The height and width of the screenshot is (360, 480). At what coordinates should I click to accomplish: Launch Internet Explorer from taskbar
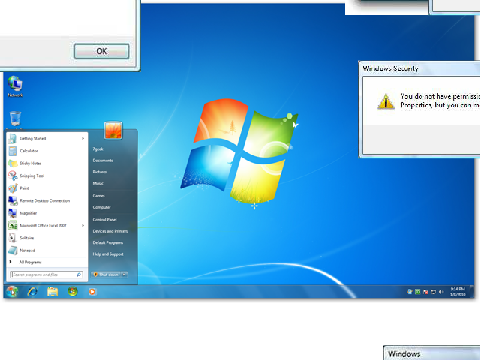pos(33,292)
